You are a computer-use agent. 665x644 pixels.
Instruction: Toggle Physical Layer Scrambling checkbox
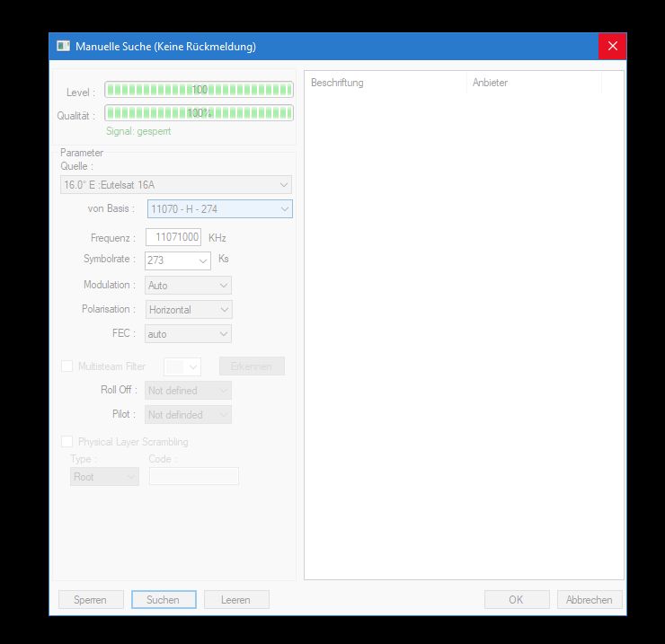point(66,442)
